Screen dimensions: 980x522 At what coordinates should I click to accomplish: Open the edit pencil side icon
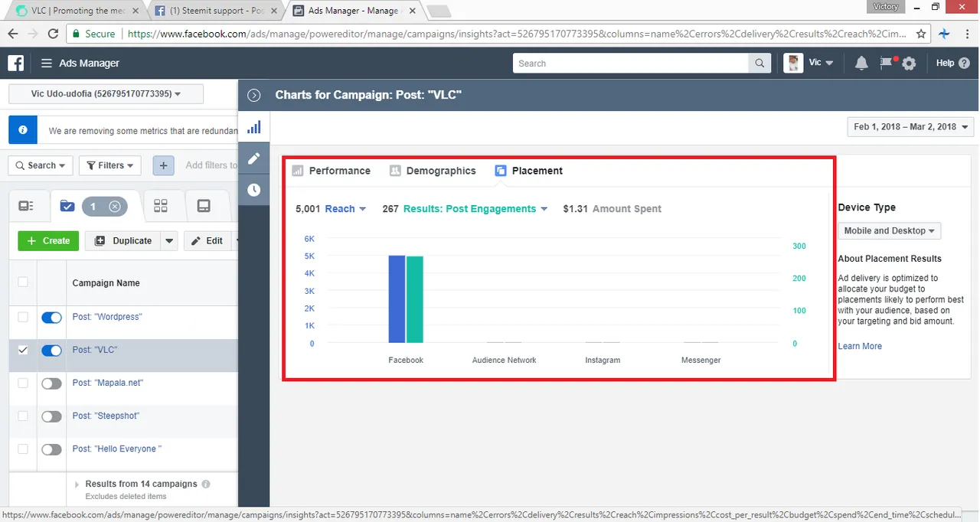tap(254, 158)
